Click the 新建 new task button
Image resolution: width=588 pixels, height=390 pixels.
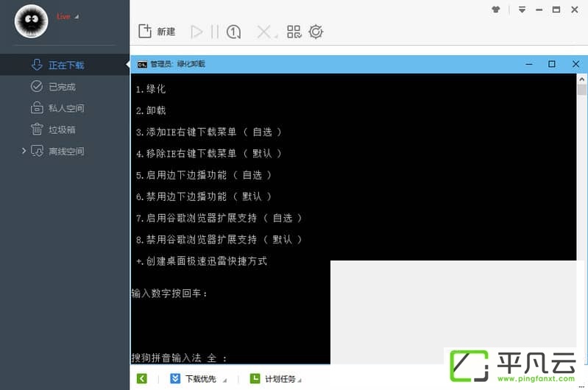click(157, 32)
